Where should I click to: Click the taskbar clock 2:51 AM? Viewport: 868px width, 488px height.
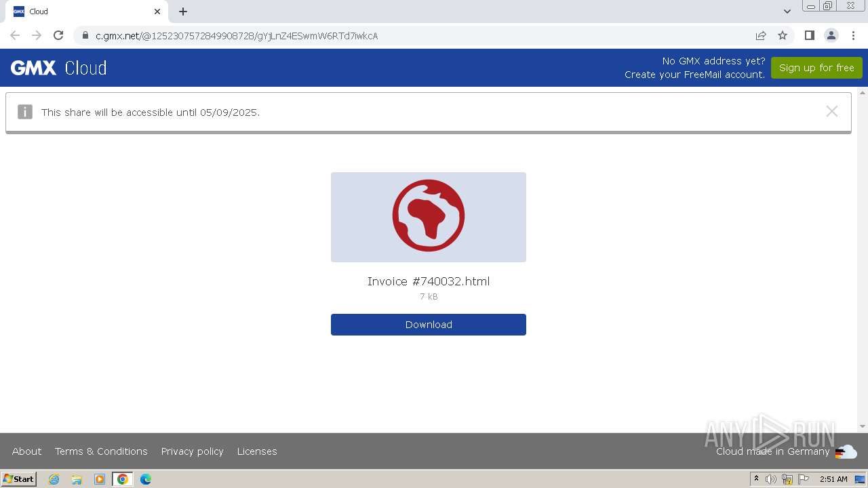833,479
